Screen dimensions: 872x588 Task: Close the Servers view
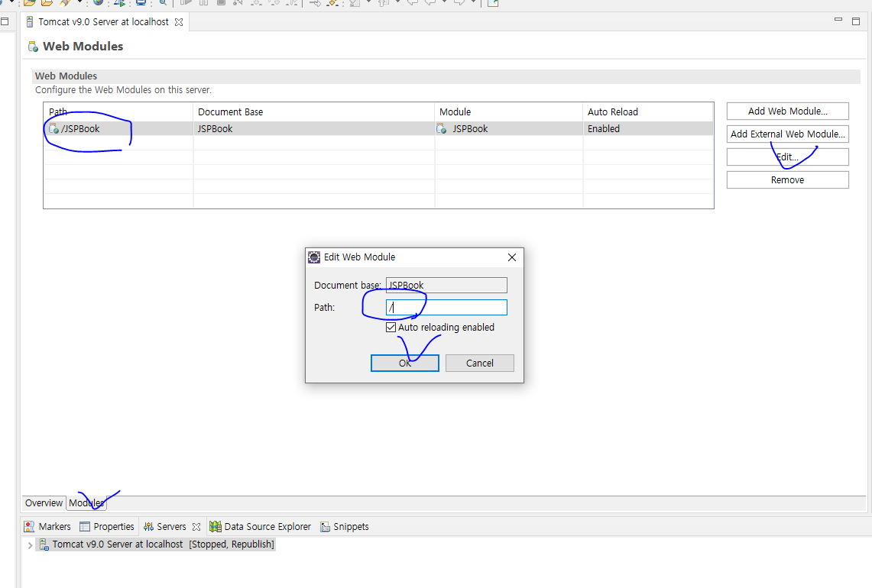[196, 527]
